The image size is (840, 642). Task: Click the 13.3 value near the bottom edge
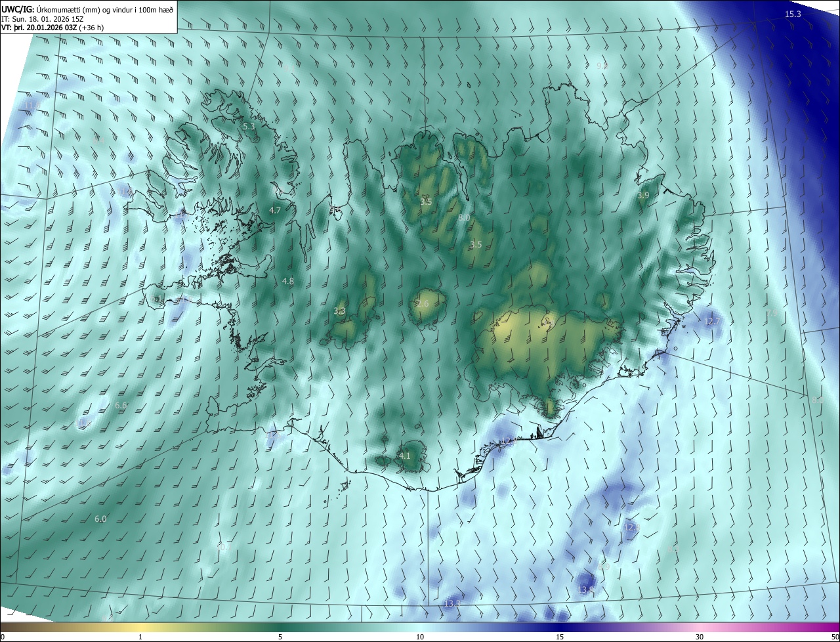pyautogui.click(x=452, y=603)
